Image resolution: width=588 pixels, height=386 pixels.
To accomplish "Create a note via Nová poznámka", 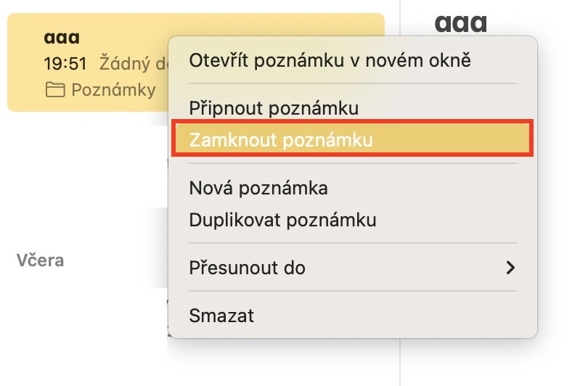I will click(258, 188).
